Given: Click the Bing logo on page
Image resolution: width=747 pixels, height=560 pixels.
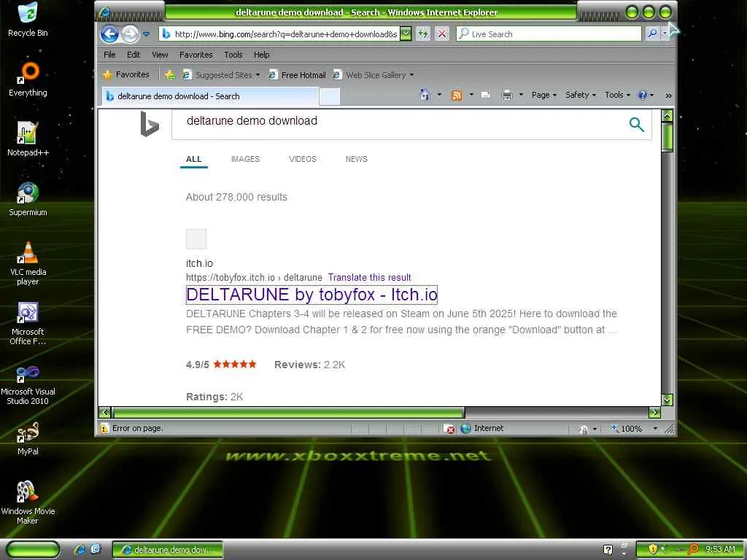Looking at the screenshot, I should coord(149,124).
